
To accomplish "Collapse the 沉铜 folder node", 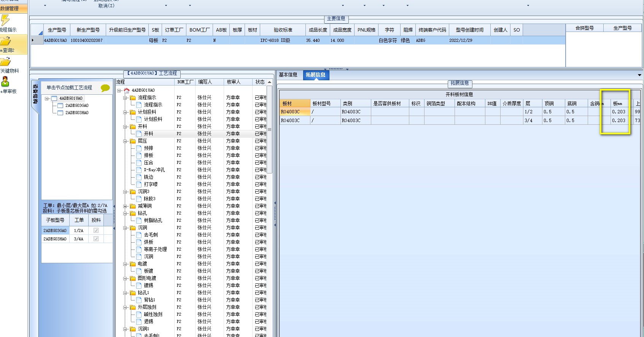I will (x=125, y=228).
